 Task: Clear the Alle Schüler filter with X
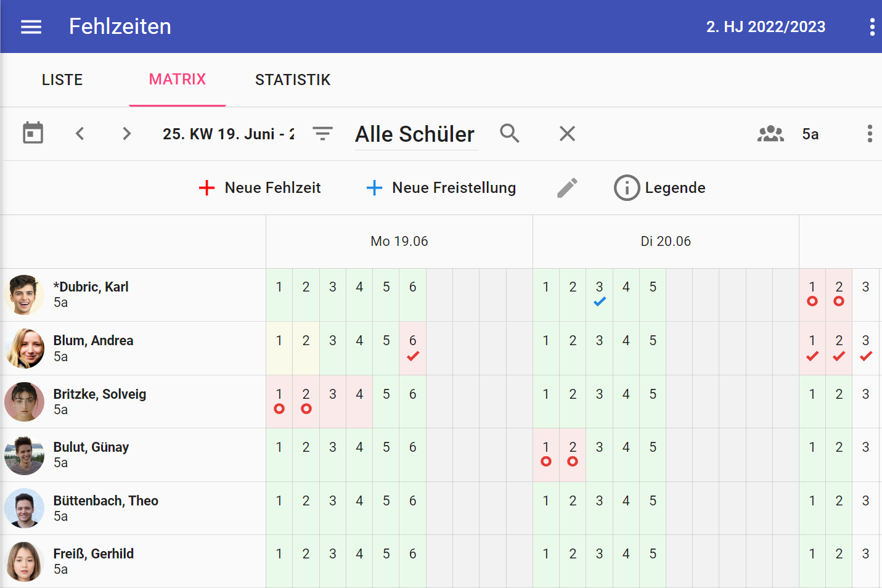coord(567,133)
